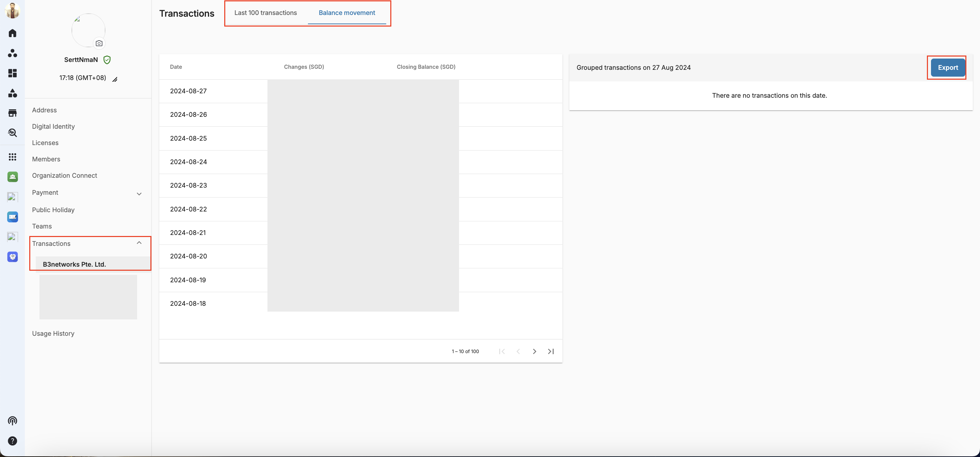
Task: Go to the Home icon in left rail
Action: click(13, 33)
